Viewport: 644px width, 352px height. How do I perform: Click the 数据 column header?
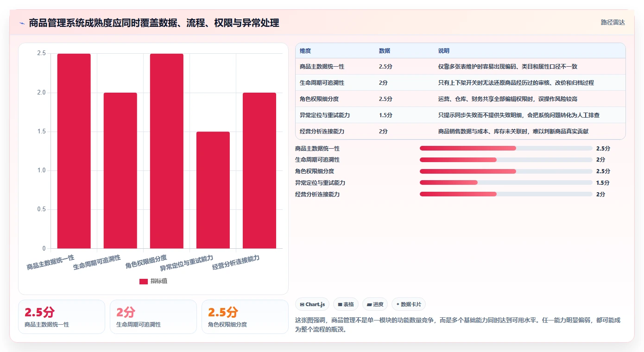385,51
